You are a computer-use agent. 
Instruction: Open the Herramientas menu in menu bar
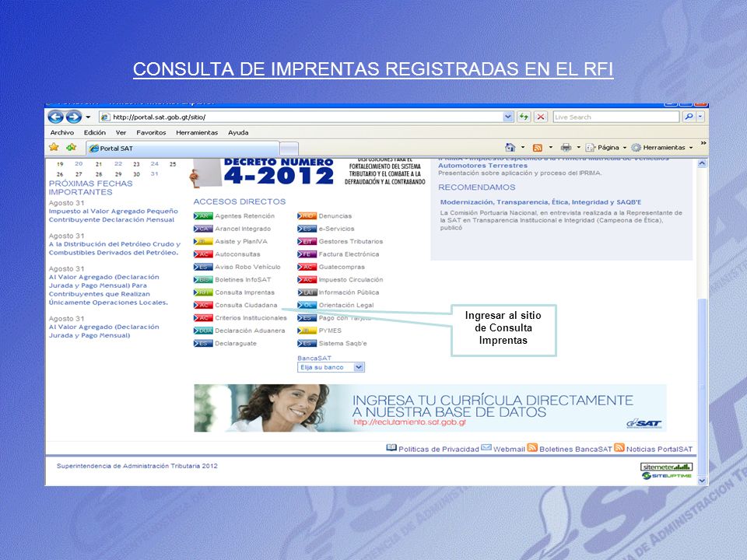pos(197,132)
